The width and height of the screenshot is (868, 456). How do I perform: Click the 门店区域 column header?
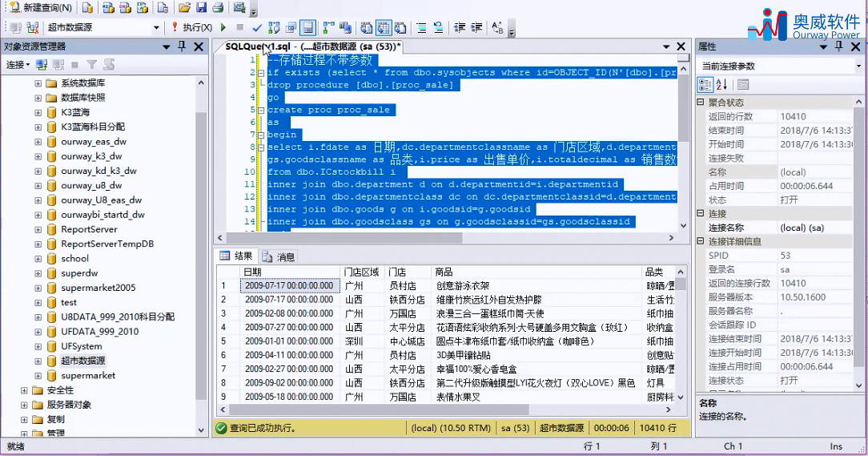[x=363, y=272]
